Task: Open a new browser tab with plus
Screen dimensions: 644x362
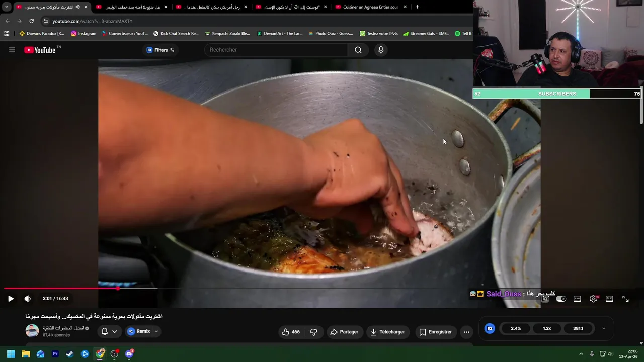Action: 417,7
